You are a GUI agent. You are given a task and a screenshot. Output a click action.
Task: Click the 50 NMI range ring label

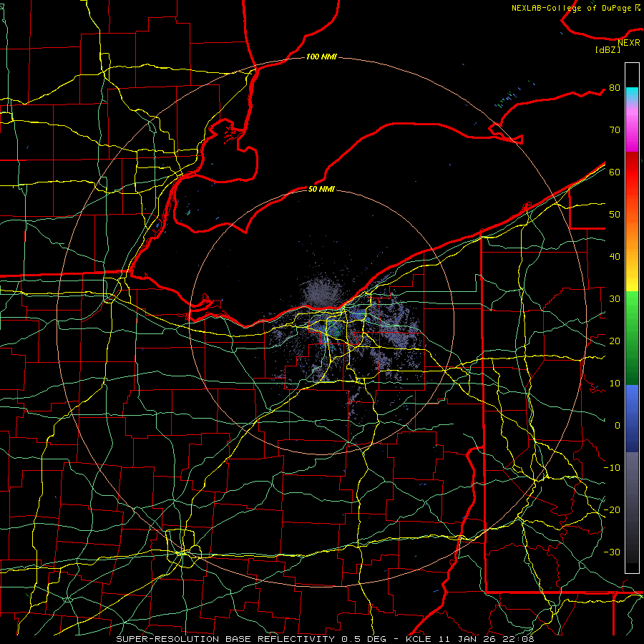[321, 189]
